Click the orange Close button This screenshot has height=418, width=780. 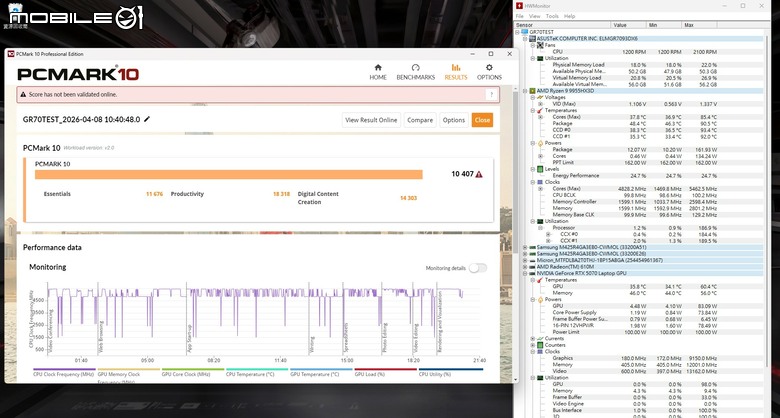(482, 120)
